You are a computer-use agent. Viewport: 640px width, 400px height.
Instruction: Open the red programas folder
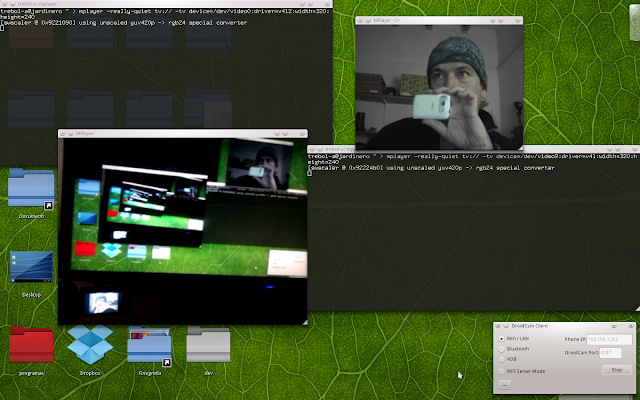tap(31, 345)
